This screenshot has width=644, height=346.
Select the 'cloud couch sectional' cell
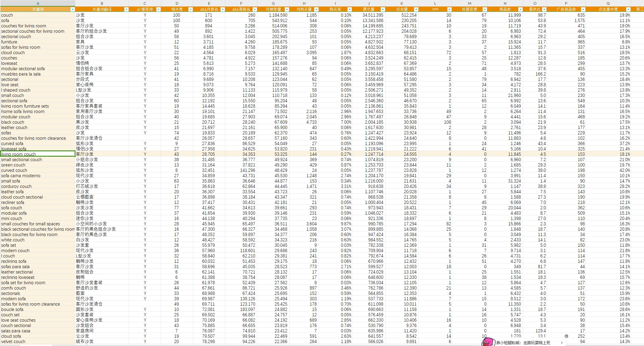tap(38, 197)
